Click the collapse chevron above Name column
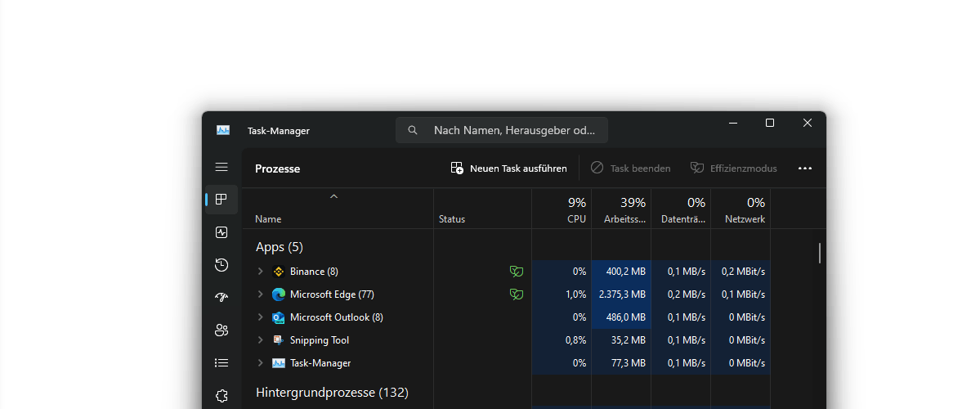Viewport: 980px width, 409px height. [333, 196]
